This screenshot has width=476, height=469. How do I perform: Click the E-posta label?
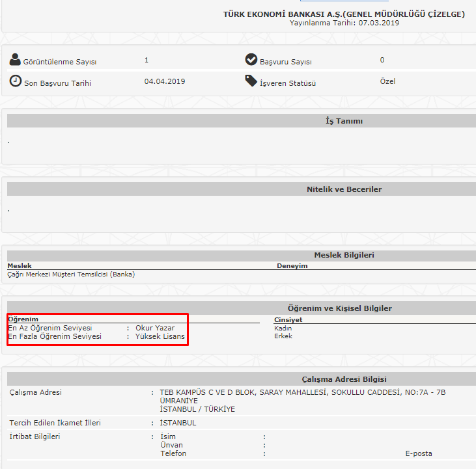[419, 453]
